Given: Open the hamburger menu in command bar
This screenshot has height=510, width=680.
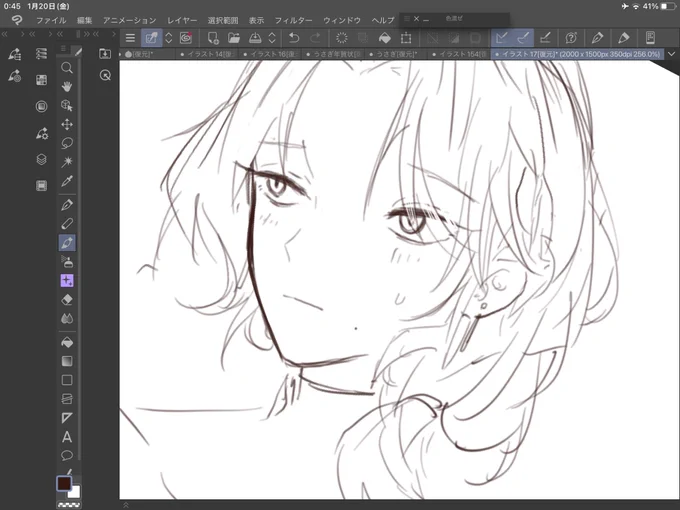Looking at the screenshot, I should tap(130, 38).
